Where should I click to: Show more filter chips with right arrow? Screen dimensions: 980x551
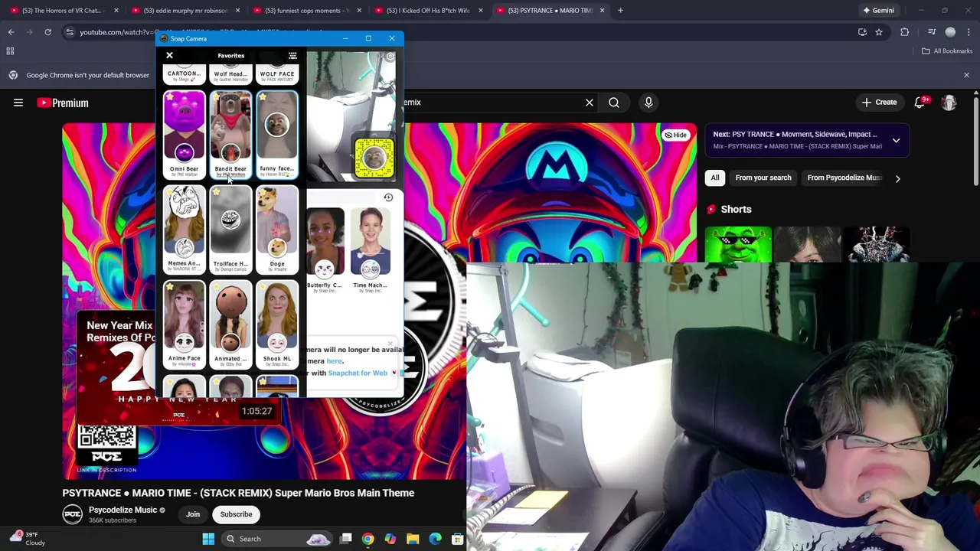(897, 178)
